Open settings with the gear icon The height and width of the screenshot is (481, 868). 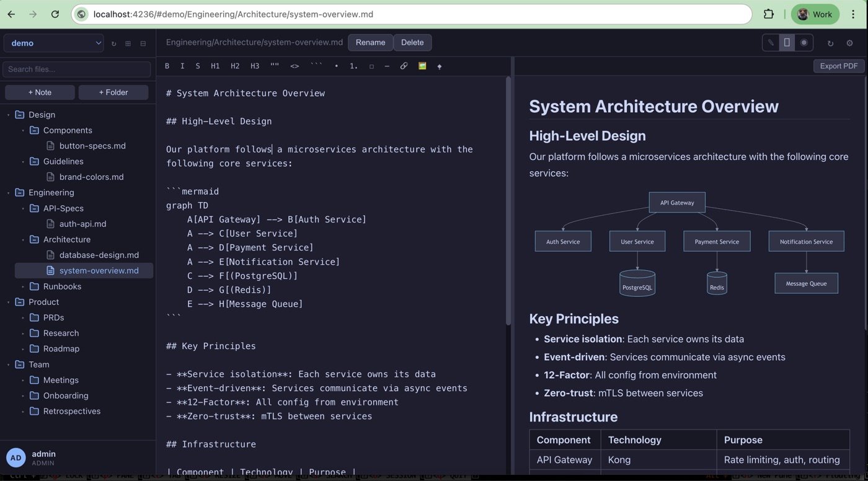[x=850, y=43]
